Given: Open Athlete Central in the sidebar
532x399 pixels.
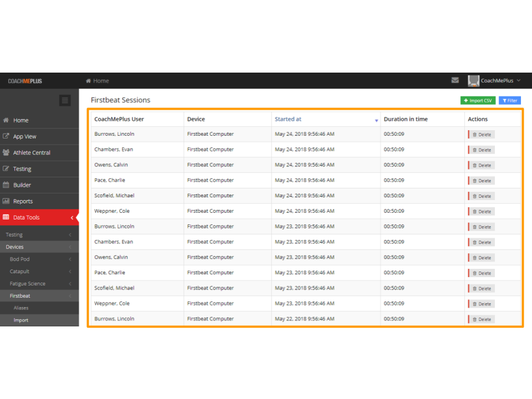Looking at the screenshot, I should pos(39,153).
